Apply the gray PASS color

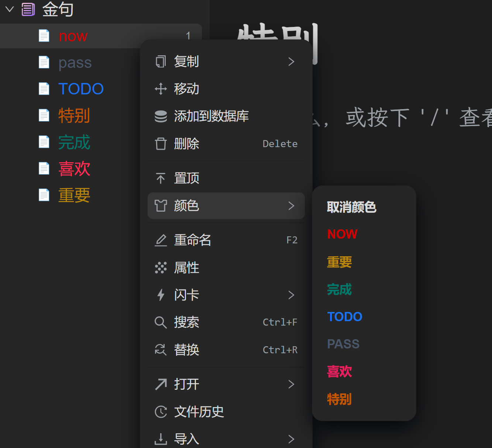click(343, 344)
